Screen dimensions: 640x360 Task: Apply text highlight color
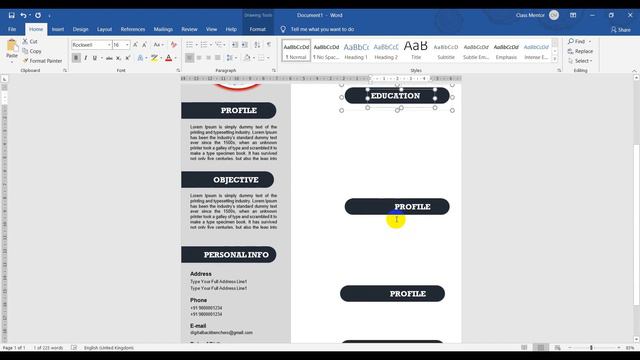tap(154, 58)
